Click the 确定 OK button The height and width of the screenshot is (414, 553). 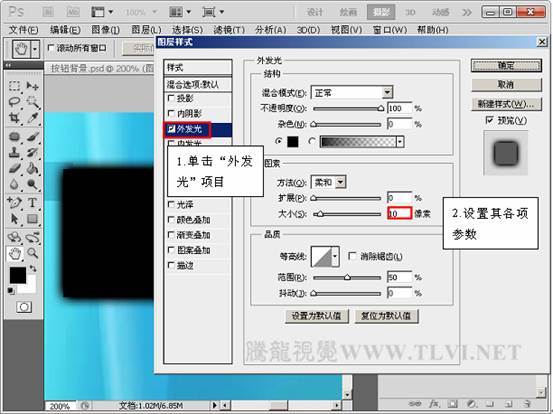(x=506, y=66)
